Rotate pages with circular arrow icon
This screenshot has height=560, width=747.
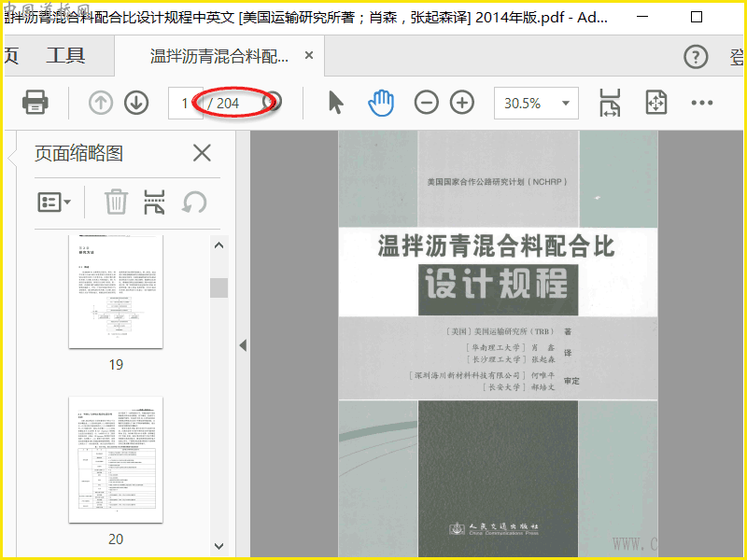[194, 202]
